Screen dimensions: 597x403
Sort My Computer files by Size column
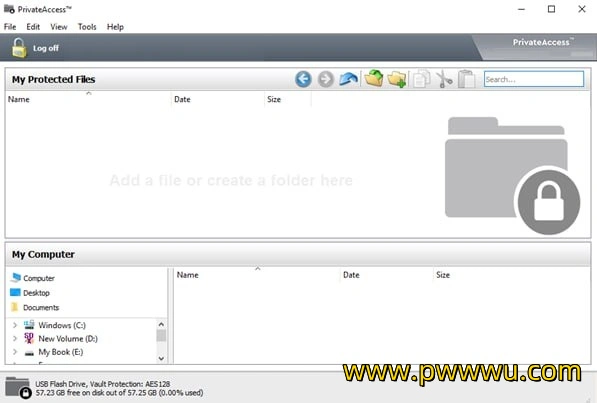point(443,275)
